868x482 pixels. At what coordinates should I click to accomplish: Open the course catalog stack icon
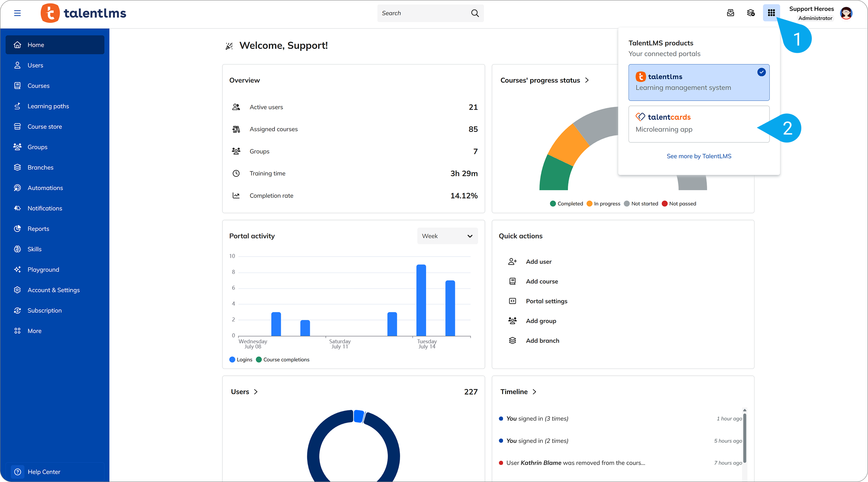pos(751,13)
